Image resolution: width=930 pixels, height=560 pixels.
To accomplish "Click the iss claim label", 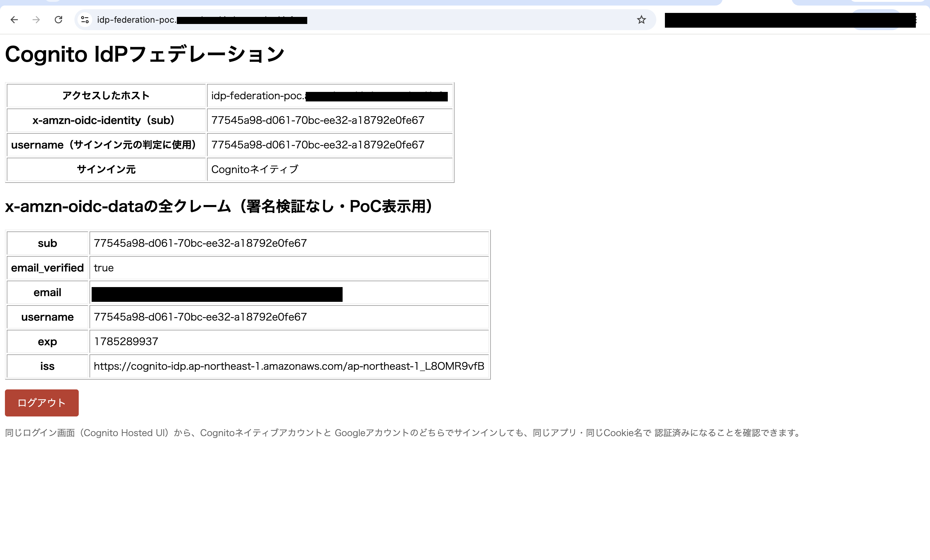I will point(48,366).
